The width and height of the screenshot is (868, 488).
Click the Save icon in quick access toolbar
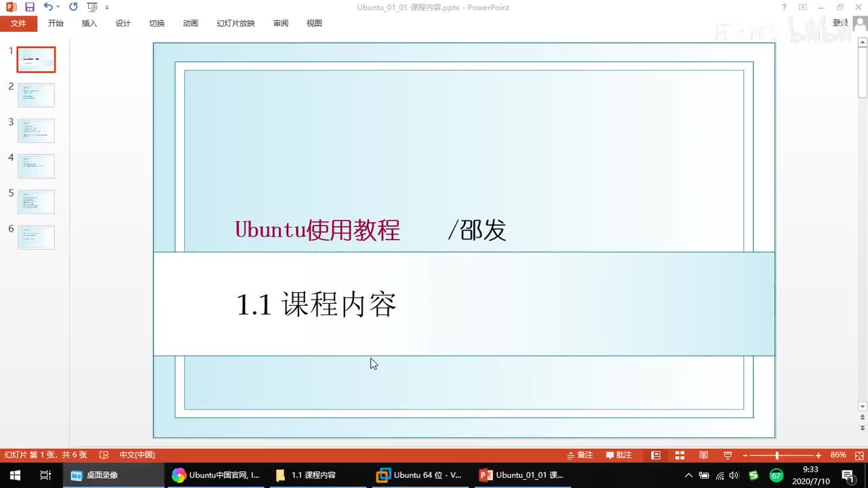click(x=29, y=7)
